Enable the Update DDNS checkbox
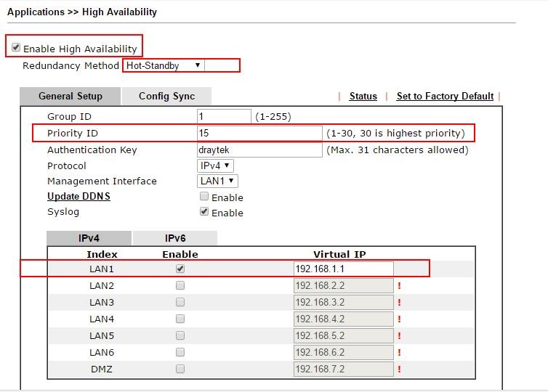 (x=204, y=197)
